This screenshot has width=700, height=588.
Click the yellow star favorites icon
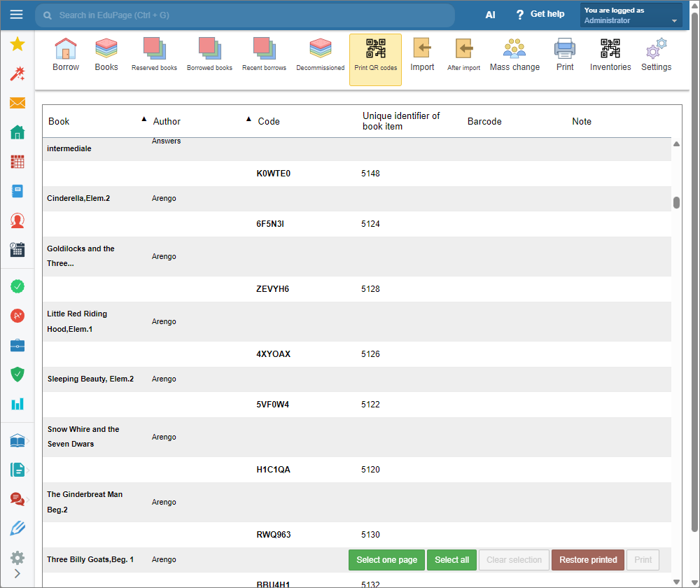[17, 45]
